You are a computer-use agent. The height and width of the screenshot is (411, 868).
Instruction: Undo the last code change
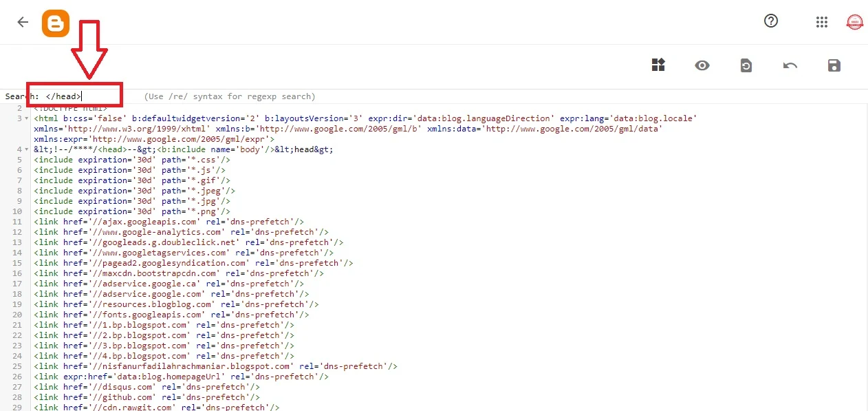click(790, 65)
